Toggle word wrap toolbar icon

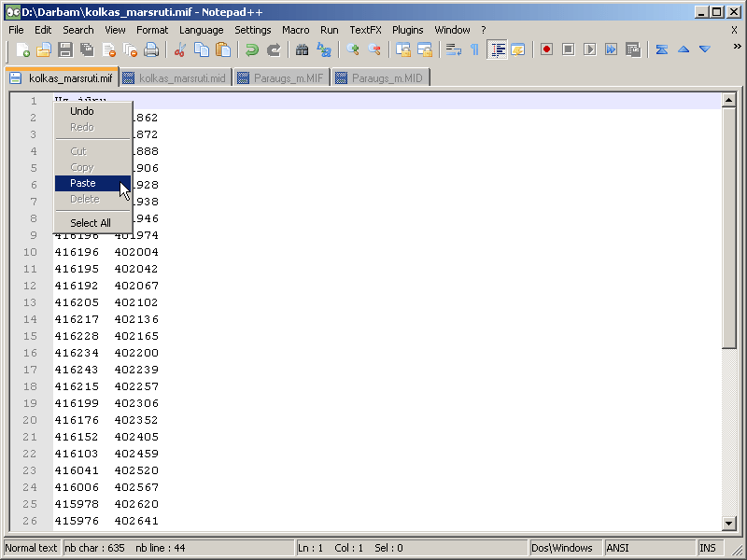point(453,49)
